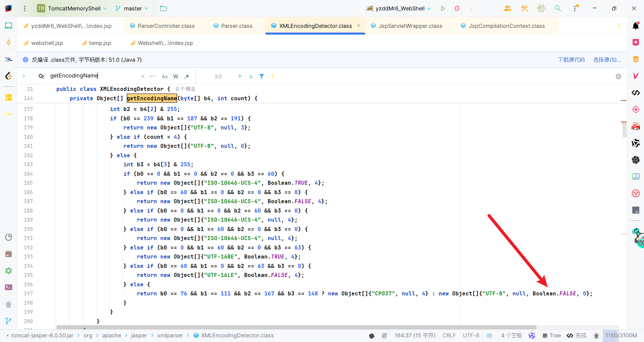644x342 pixels.
Task: Open yzddMr6_WebShell run configuration dropdown
Action: pos(399,8)
